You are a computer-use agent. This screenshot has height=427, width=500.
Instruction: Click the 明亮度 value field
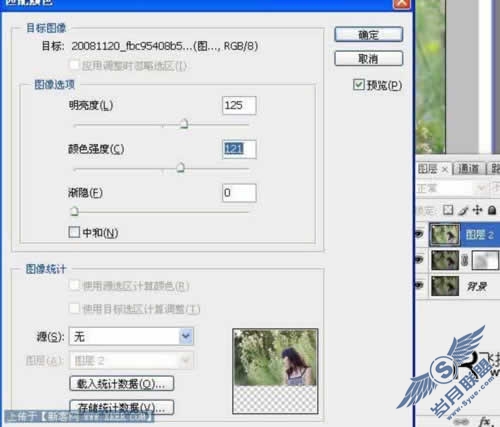point(239,105)
